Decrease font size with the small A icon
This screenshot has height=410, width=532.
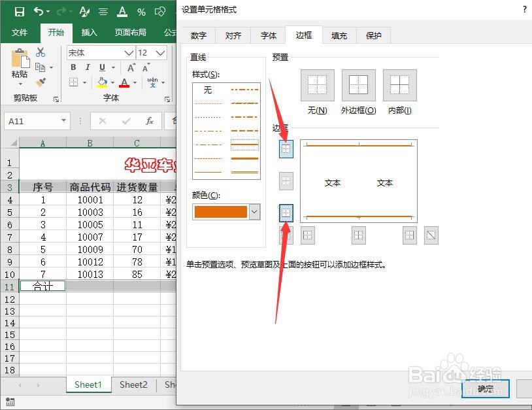coord(146,67)
